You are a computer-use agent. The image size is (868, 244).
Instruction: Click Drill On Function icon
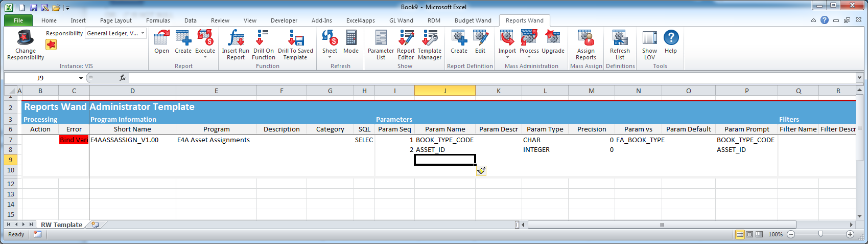[x=263, y=38]
